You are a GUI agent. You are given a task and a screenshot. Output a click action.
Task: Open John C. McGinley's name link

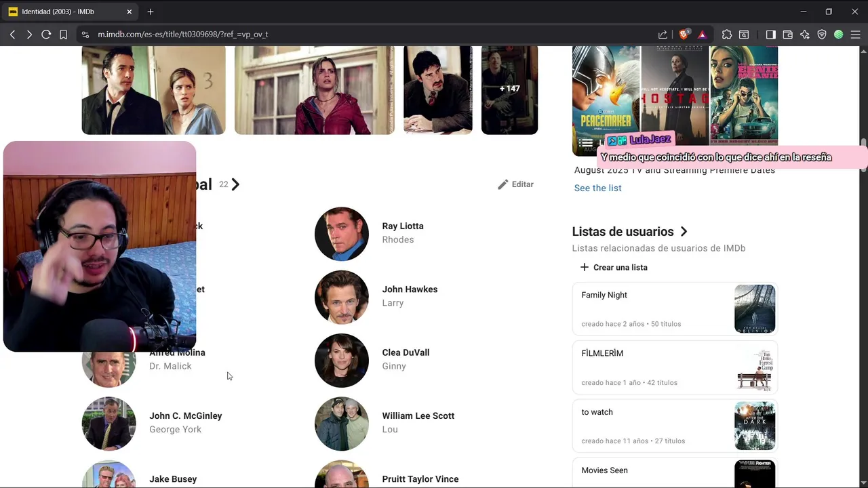click(186, 415)
